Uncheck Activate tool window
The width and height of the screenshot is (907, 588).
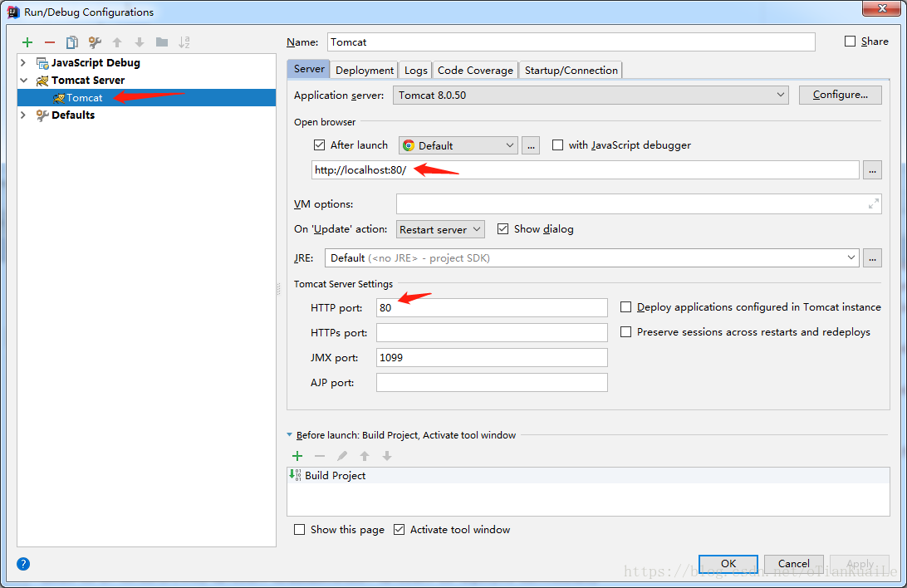point(400,530)
